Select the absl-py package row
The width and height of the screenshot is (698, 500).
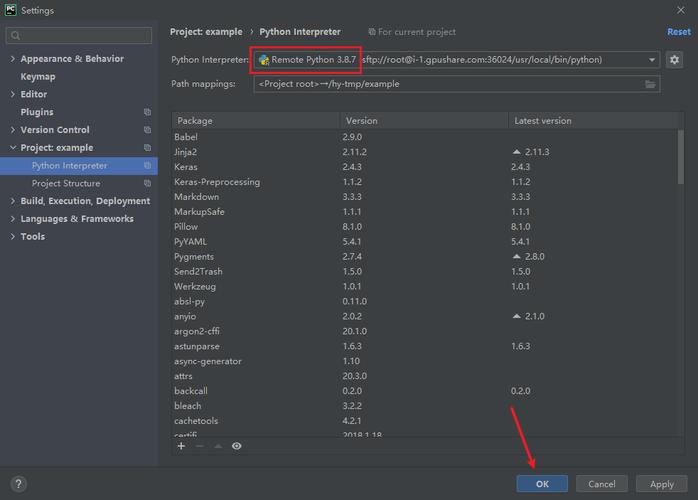pos(424,301)
